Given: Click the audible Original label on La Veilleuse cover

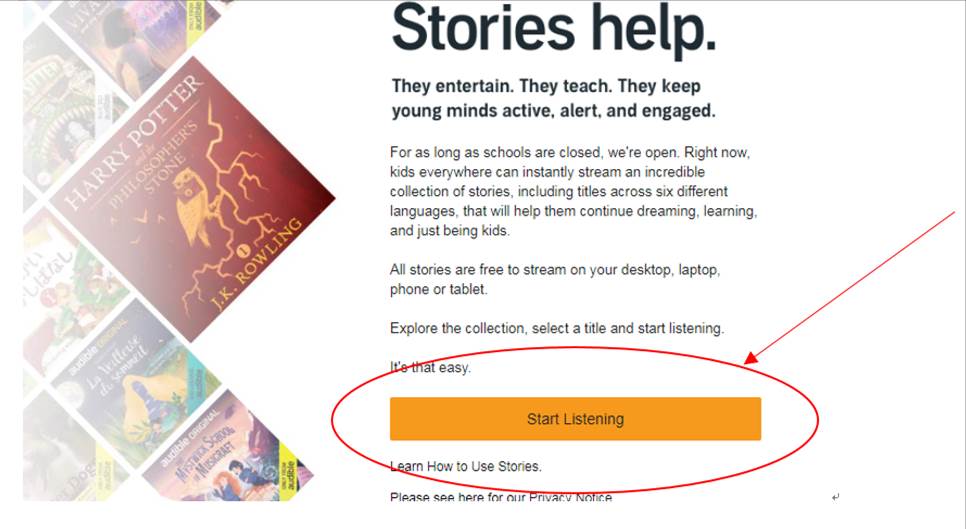Looking at the screenshot, I should click(99, 347).
